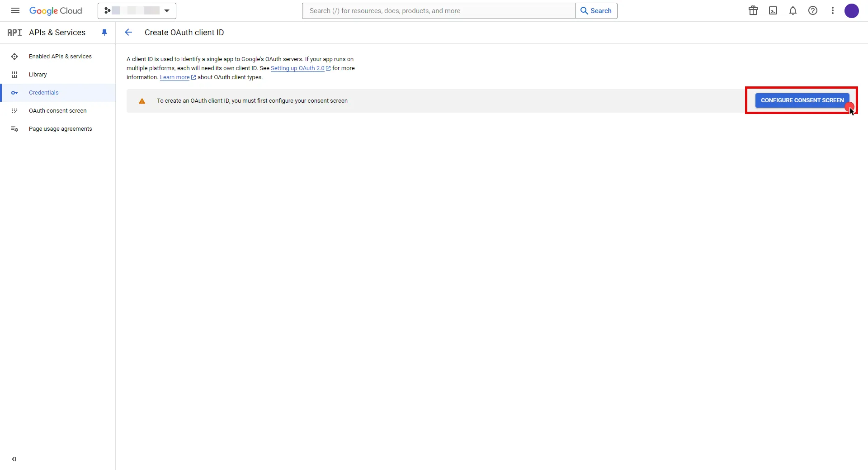Go back from Create OAuth client ID
The width and height of the screenshot is (868, 470).
pos(128,32)
